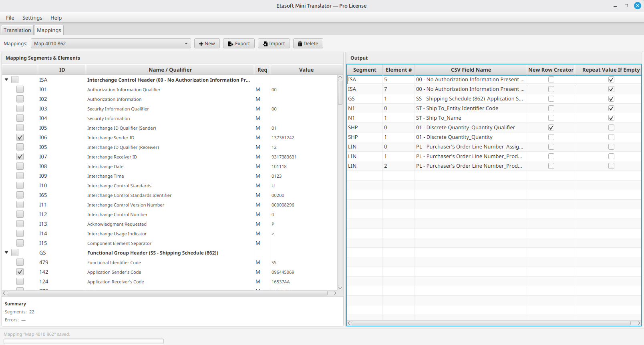The width and height of the screenshot is (644, 345).
Task: Select the Interchange Control Version Number row
Action: [x=170, y=205]
